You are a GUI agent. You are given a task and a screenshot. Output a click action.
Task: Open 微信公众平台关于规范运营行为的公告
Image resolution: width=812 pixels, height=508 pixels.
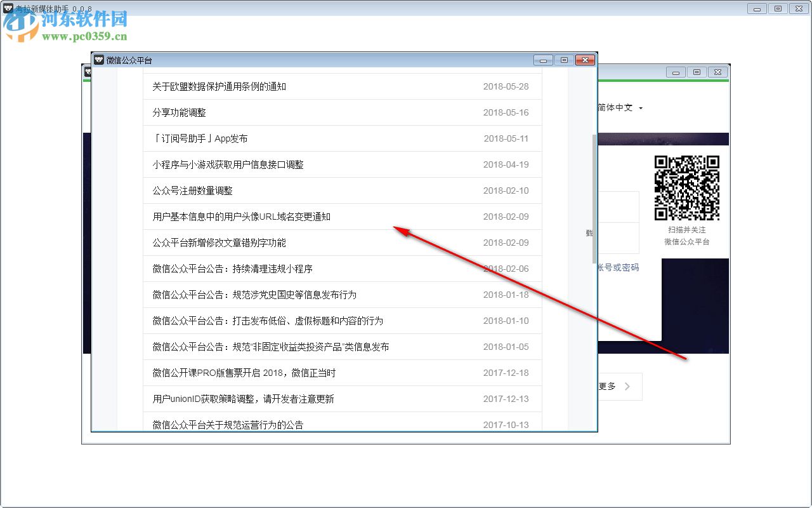point(228,425)
